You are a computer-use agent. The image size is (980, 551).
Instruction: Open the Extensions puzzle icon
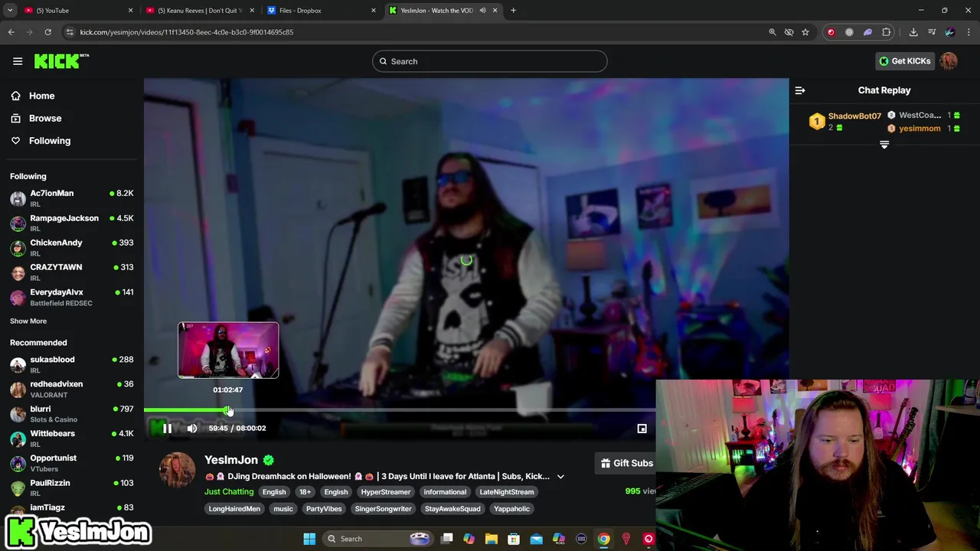coord(887,32)
